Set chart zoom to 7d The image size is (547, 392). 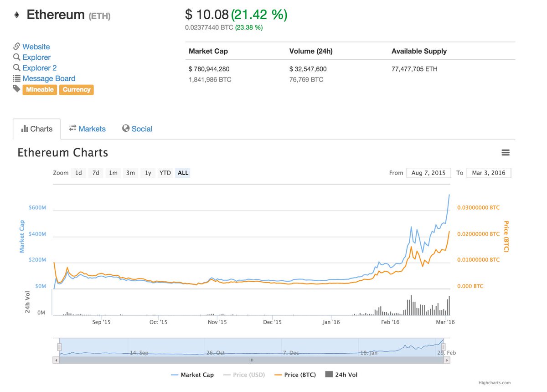96,173
